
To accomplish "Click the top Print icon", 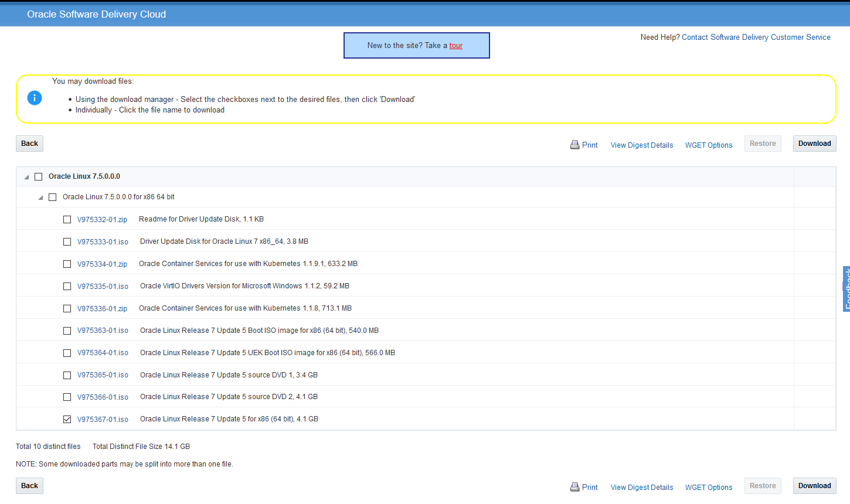I will pyautogui.click(x=573, y=144).
